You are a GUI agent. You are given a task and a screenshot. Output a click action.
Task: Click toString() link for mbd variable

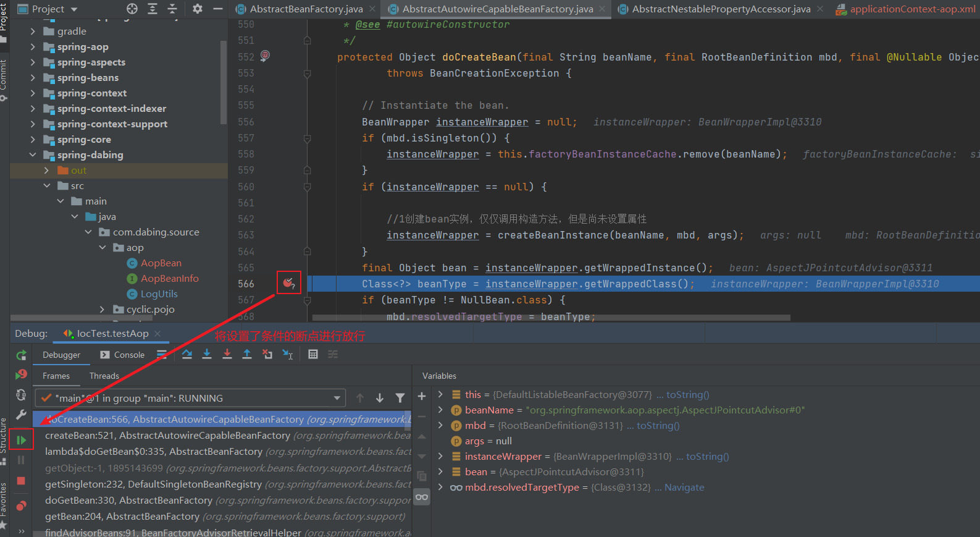658,425
